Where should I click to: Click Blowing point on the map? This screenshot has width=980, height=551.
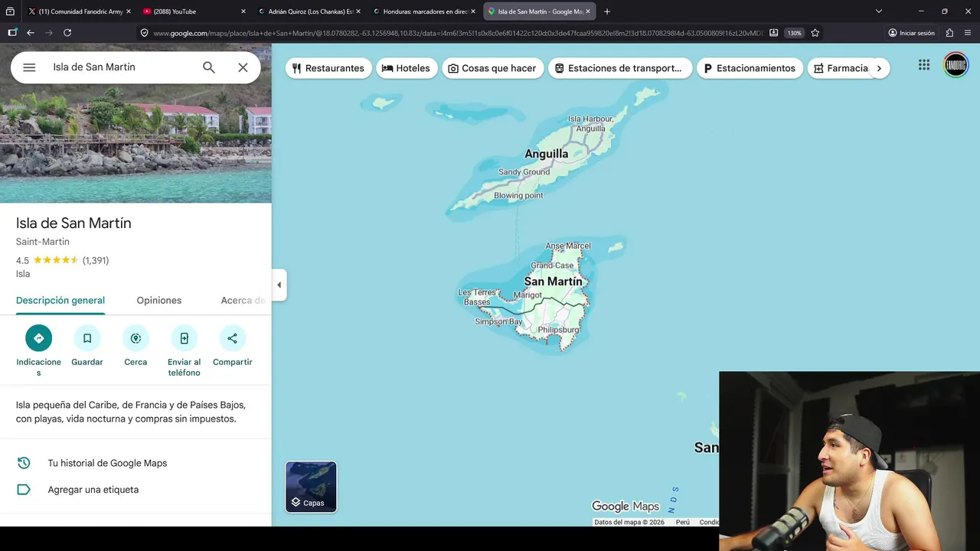click(518, 195)
